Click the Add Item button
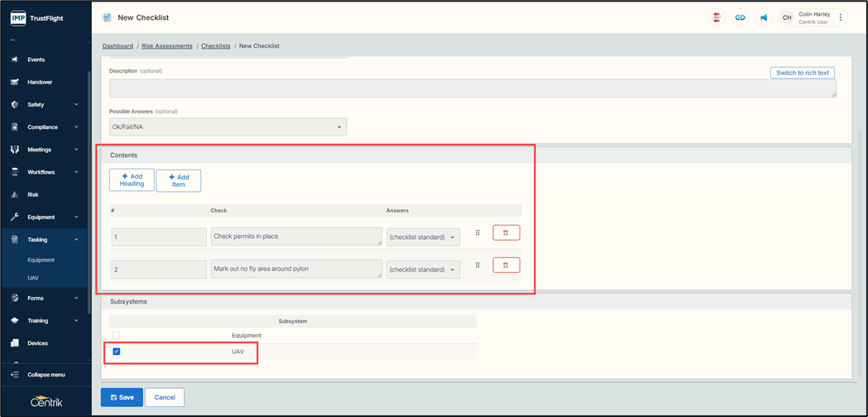Screen dimensions: 868x417 [x=179, y=180]
